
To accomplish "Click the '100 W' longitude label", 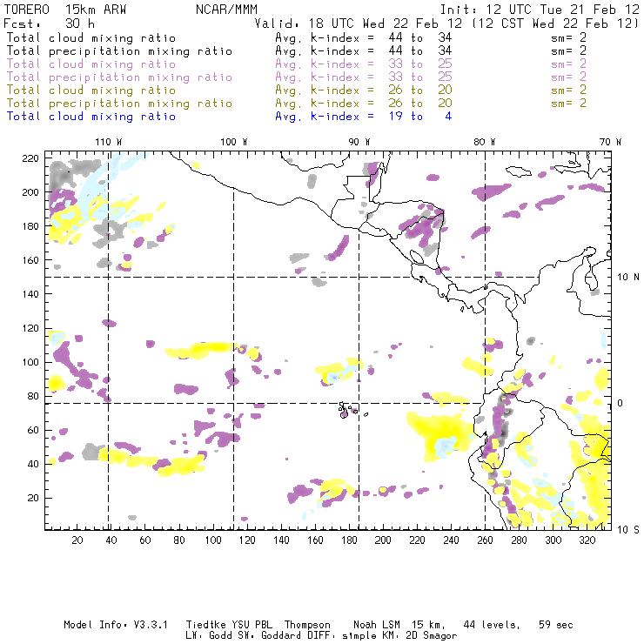I will coord(234,142).
